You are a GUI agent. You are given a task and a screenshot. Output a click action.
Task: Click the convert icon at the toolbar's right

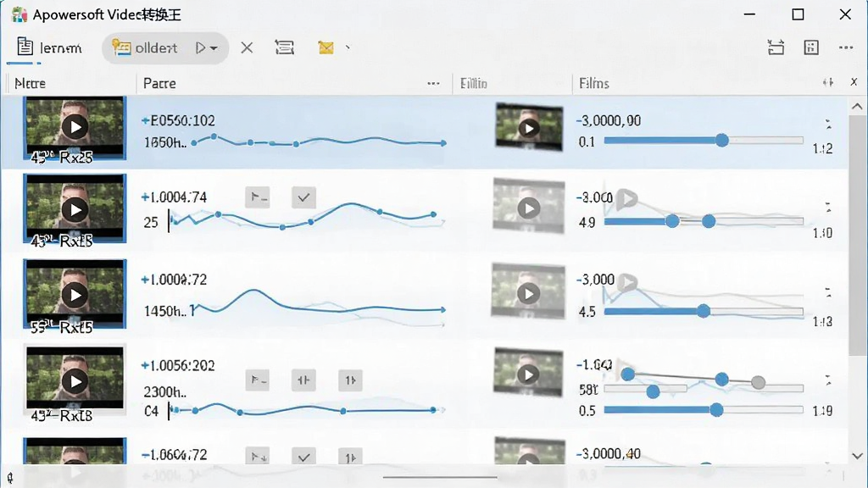[776, 47]
